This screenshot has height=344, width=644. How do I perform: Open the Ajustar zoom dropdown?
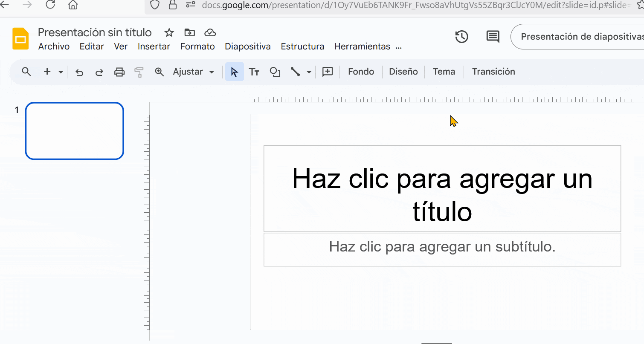pos(194,72)
